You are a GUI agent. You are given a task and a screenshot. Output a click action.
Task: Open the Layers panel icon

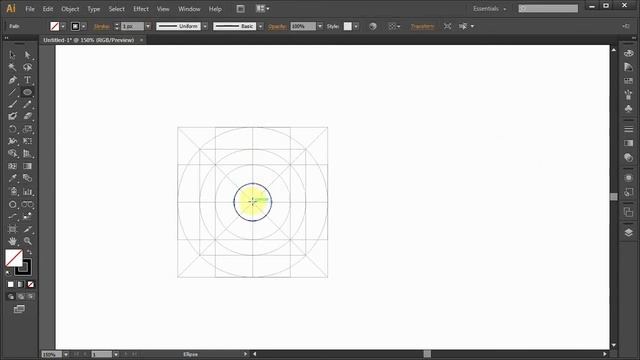coord(629,232)
